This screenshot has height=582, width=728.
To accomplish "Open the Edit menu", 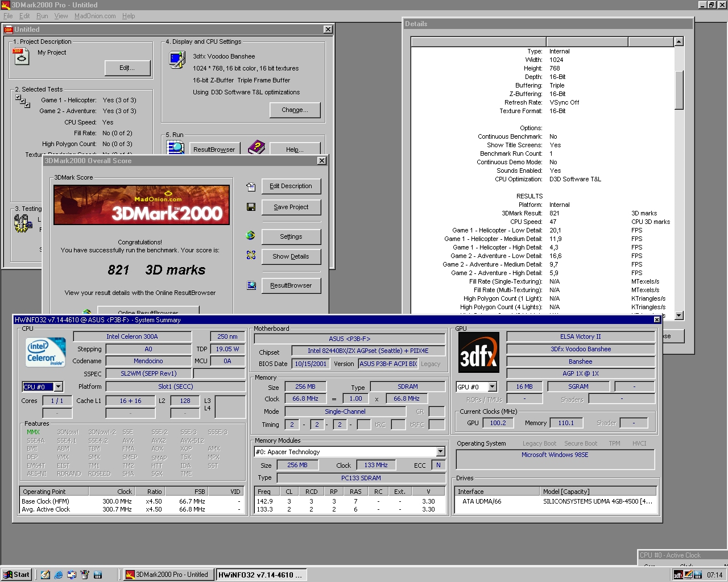I will (24, 16).
